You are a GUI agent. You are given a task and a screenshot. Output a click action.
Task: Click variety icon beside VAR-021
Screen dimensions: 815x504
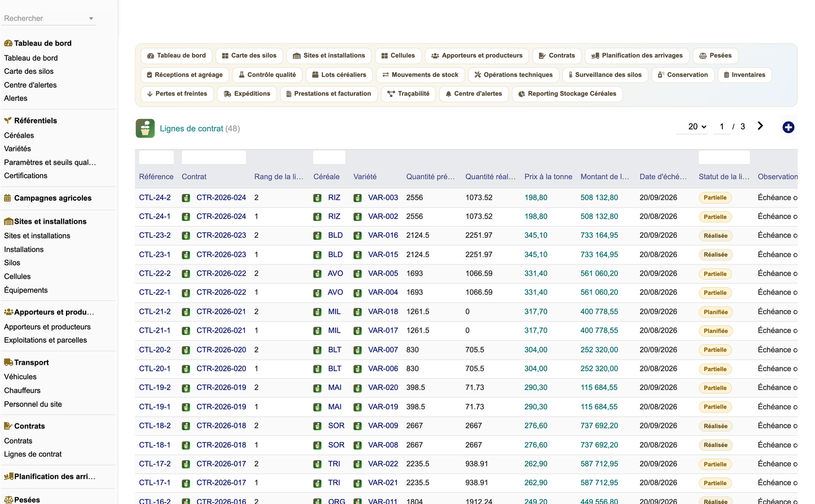[358, 483]
